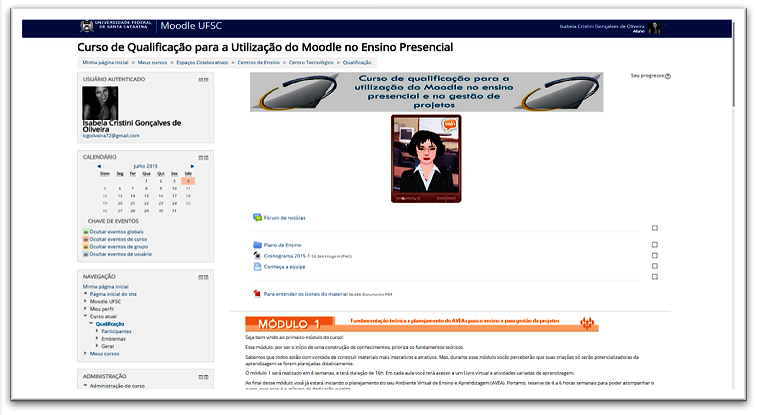The image size is (759, 415).
Task: Click julho 2015 calendar month title
Action: pyautogui.click(x=146, y=166)
